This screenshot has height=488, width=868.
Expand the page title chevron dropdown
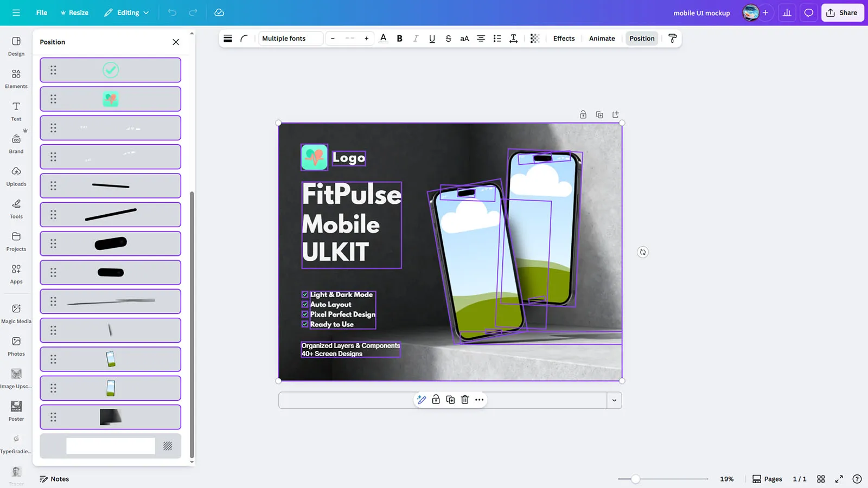point(614,401)
